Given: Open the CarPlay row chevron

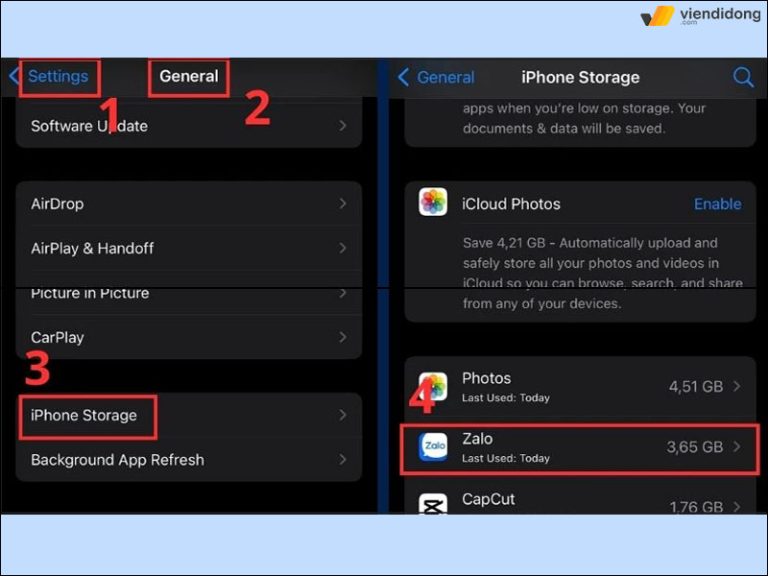Looking at the screenshot, I should coord(342,338).
